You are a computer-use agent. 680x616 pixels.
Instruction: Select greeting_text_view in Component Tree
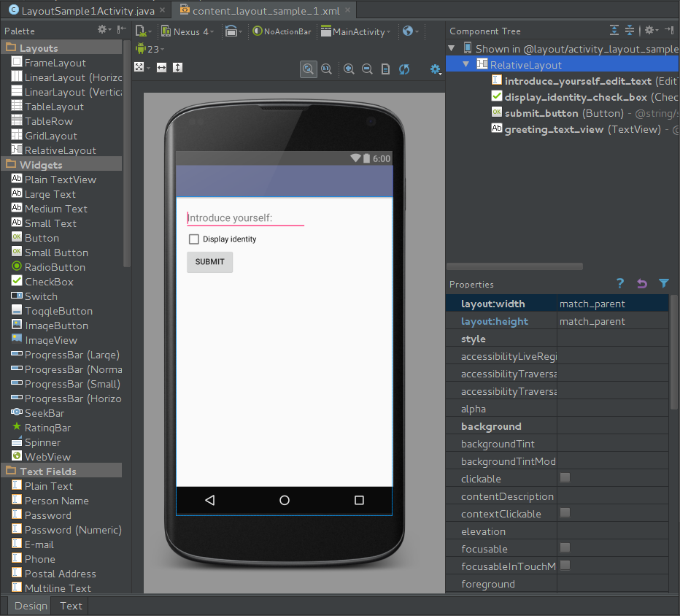(x=554, y=129)
